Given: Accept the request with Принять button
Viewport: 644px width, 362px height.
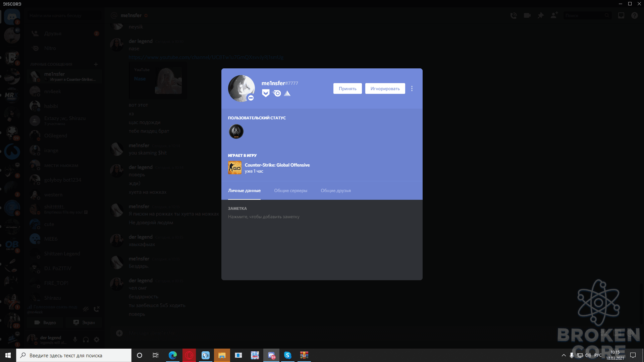Looking at the screenshot, I should (347, 88).
